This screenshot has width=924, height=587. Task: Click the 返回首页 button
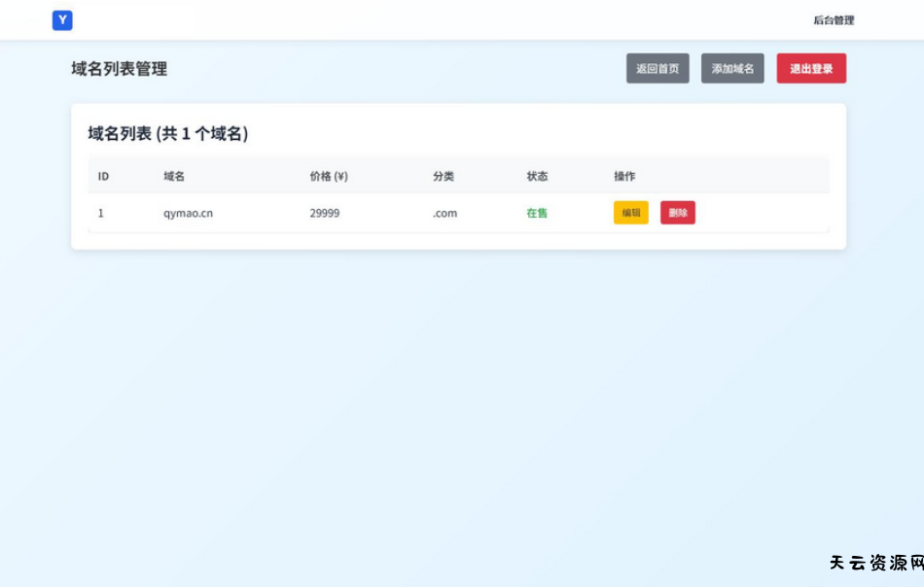657,69
